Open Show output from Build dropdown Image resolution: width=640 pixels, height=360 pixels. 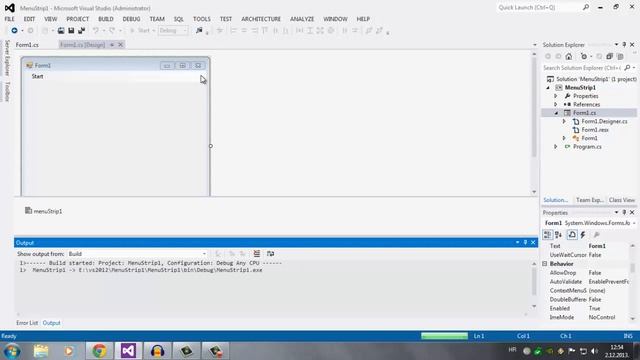click(x=138, y=253)
